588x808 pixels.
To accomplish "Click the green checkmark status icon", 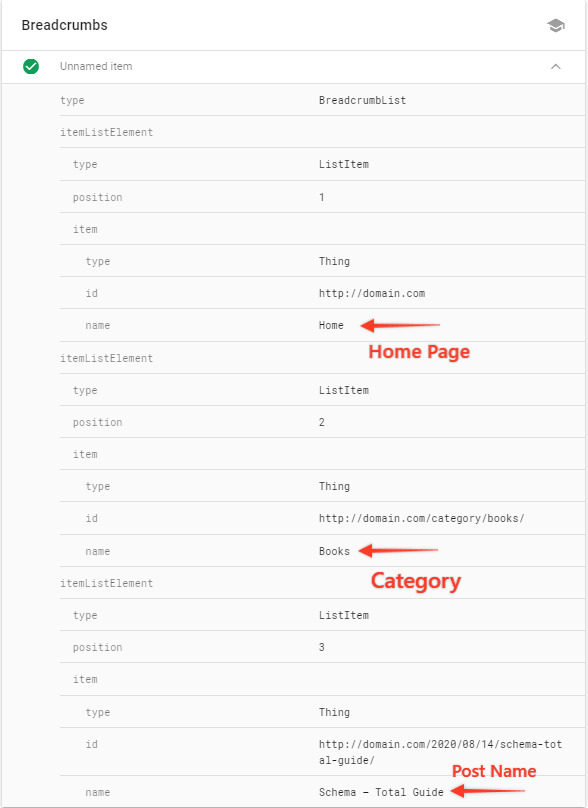I will coord(31,66).
